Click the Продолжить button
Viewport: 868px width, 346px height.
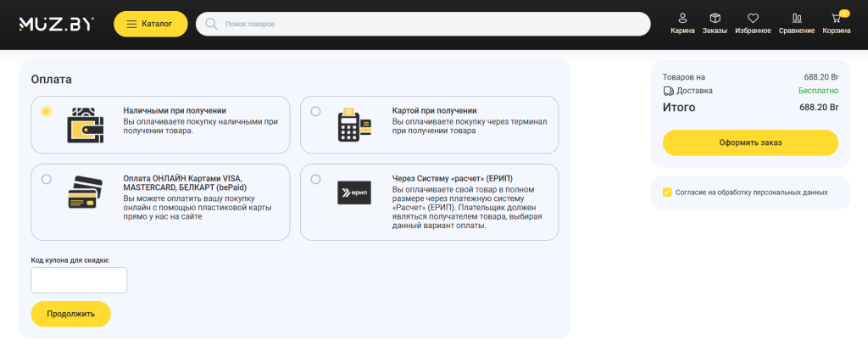(x=71, y=314)
